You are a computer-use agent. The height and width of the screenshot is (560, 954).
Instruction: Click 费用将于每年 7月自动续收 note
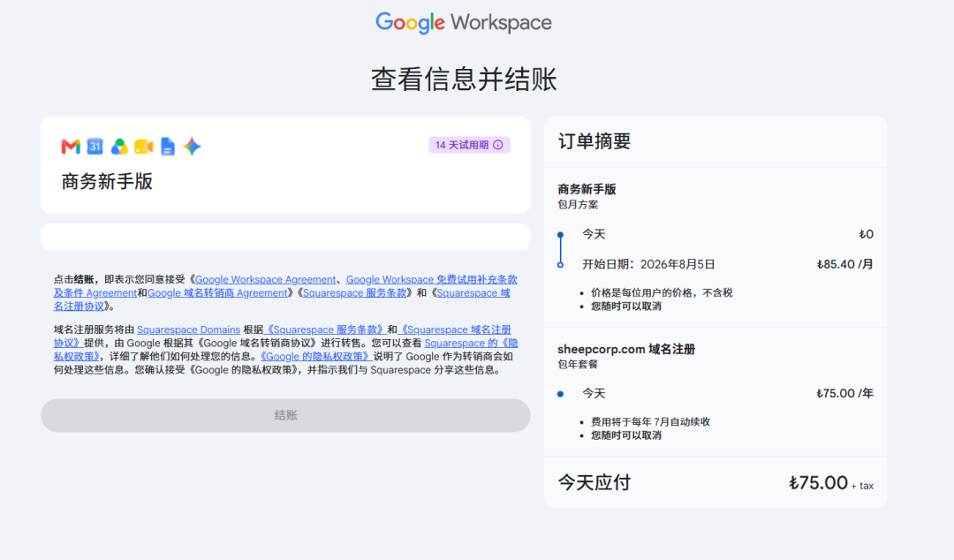[x=651, y=422]
